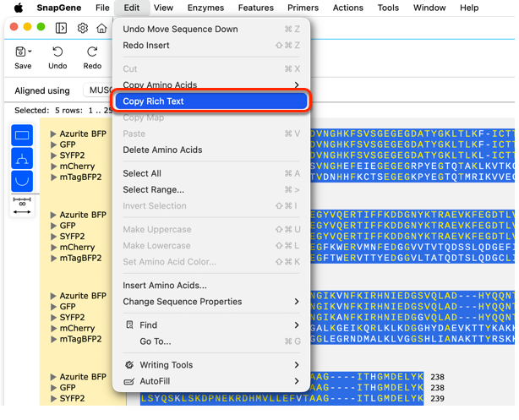Expand SYFP2 in first block
Screen dimensions: 519x420
coord(53,155)
